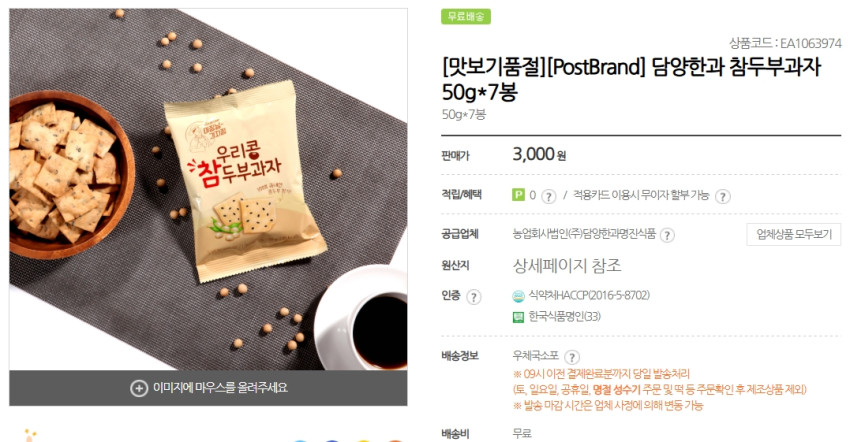Click the tofu snack product image
Screen dimensions: 850x442
pyautogui.click(x=208, y=189)
